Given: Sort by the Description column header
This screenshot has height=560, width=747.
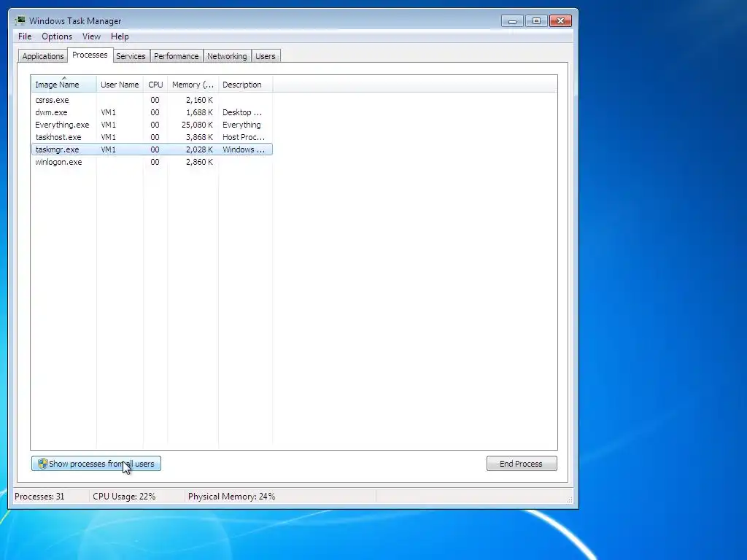Looking at the screenshot, I should (245, 85).
